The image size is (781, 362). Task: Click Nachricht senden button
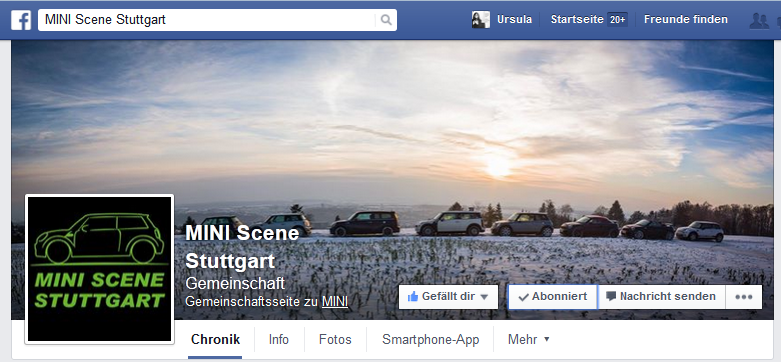pyautogui.click(x=661, y=297)
